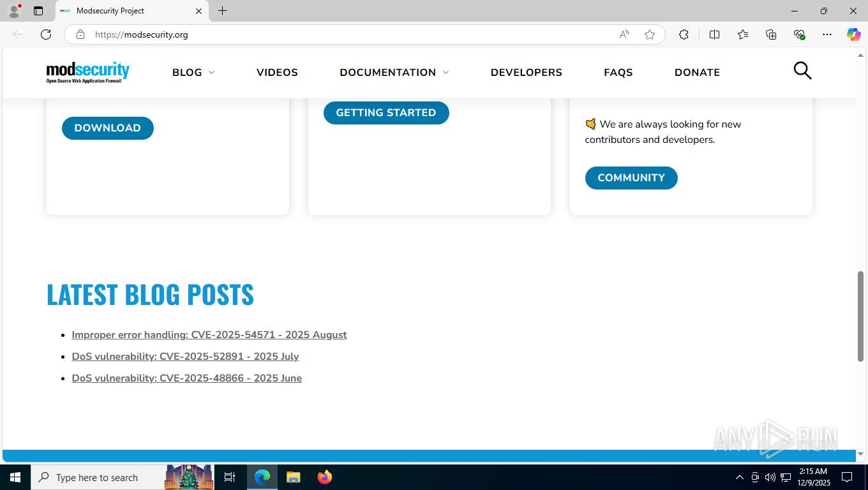Click the LATEST BLOG POSTS heading
Image resolution: width=868 pixels, height=490 pixels.
(151, 294)
